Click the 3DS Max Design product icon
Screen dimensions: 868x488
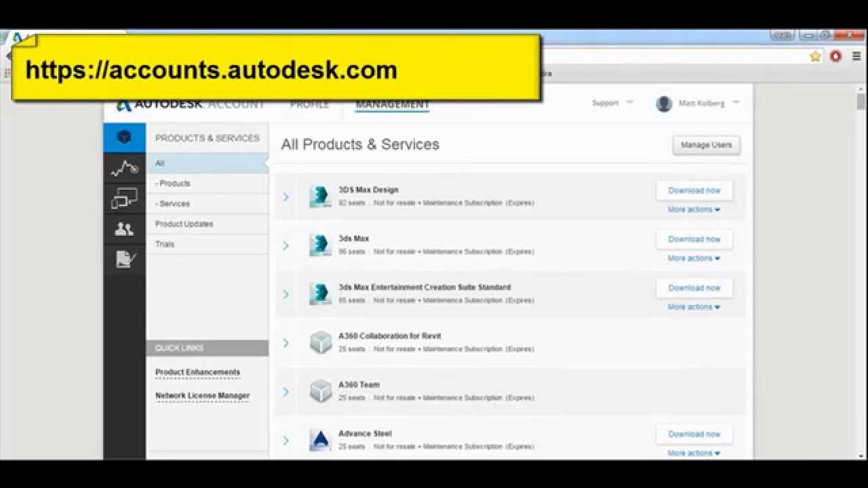click(320, 196)
